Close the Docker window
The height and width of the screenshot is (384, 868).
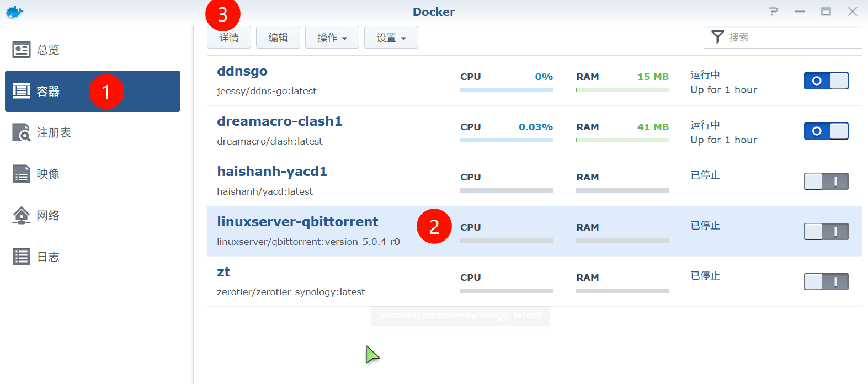pos(853,12)
